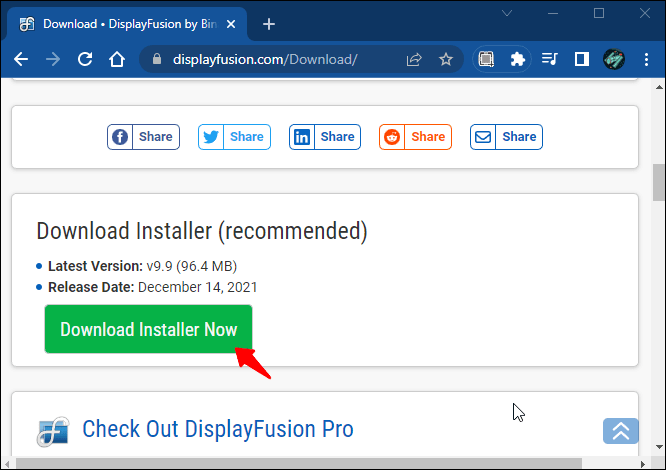This screenshot has height=470, width=666.
Task: Click the DisplayFusion Pro logo icon
Action: tap(53, 432)
